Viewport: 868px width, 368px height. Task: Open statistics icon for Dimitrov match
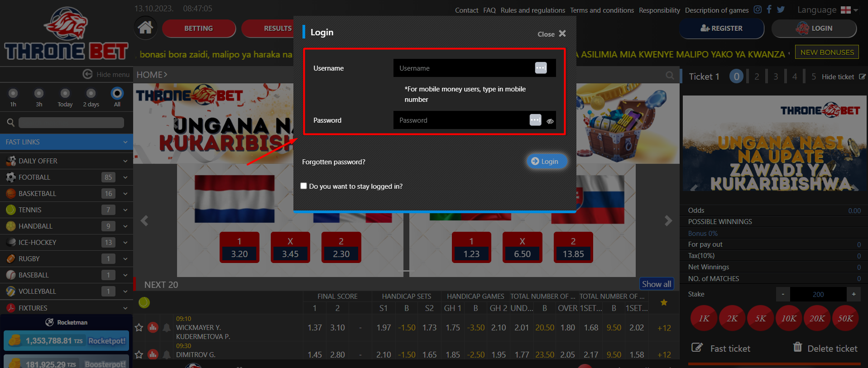point(153,354)
